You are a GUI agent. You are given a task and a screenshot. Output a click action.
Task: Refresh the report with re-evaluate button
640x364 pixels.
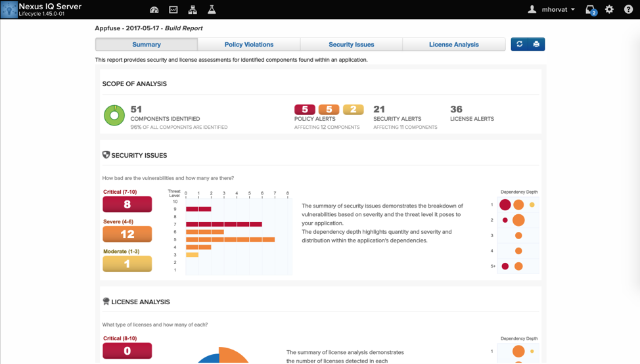tap(520, 44)
